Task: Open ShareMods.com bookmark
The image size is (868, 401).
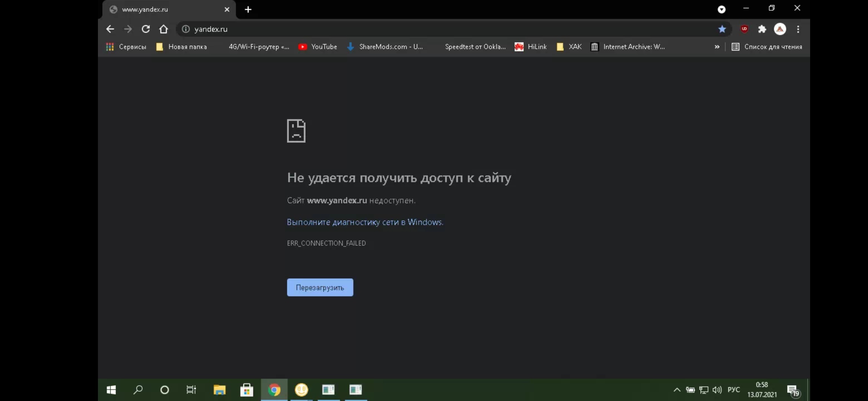Action: point(385,47)
